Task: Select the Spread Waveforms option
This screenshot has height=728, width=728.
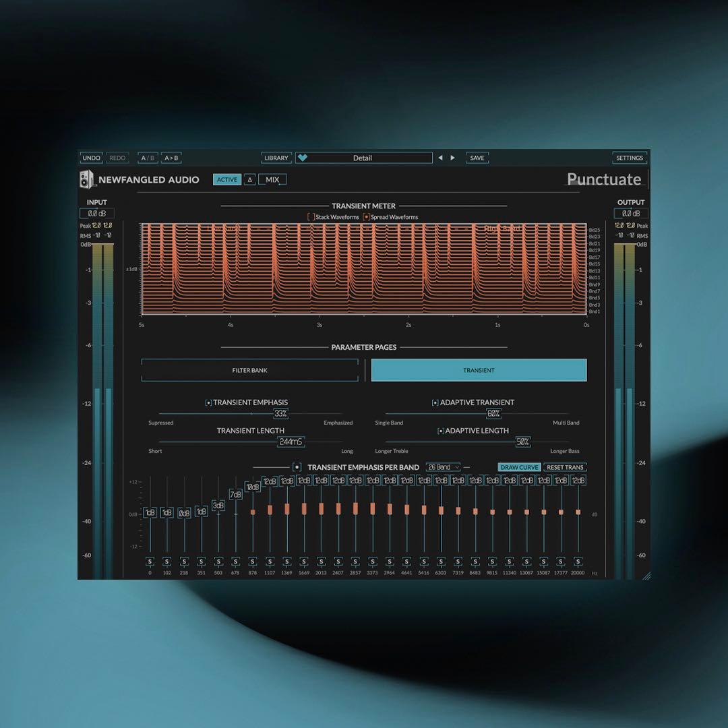Action: click(366, 217)
